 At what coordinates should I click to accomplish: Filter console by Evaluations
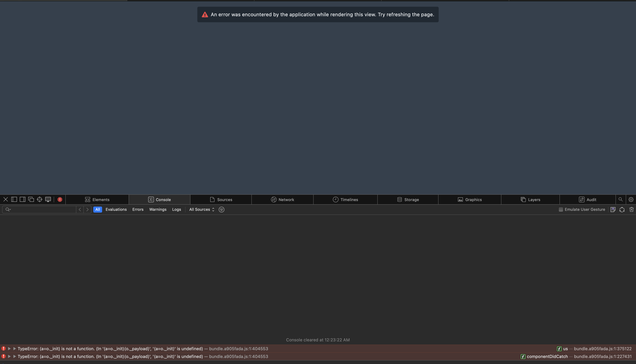(116, 210)
